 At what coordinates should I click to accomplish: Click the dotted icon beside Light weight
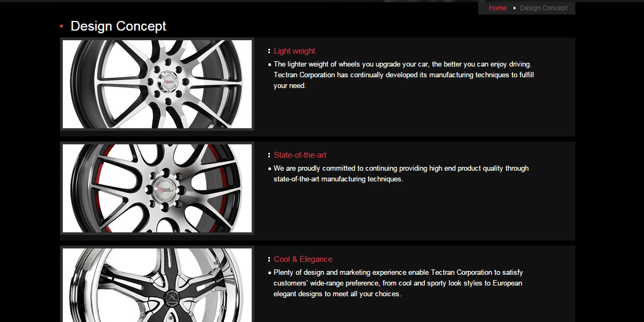pos(269,51)
